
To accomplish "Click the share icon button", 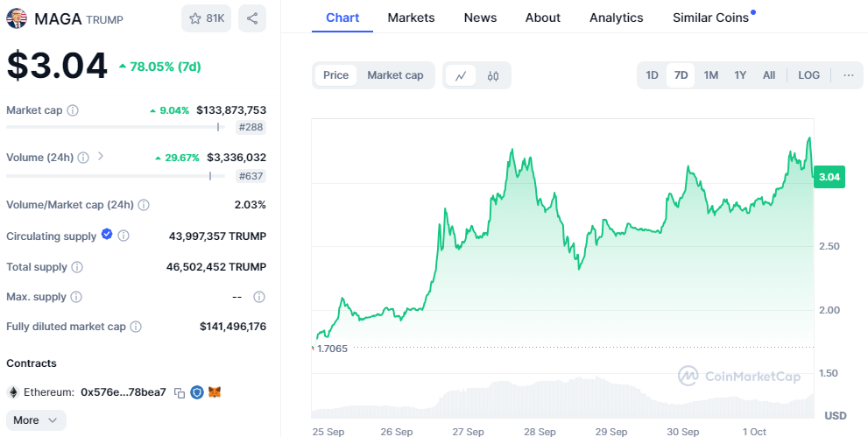I will (x=252, y=18).
